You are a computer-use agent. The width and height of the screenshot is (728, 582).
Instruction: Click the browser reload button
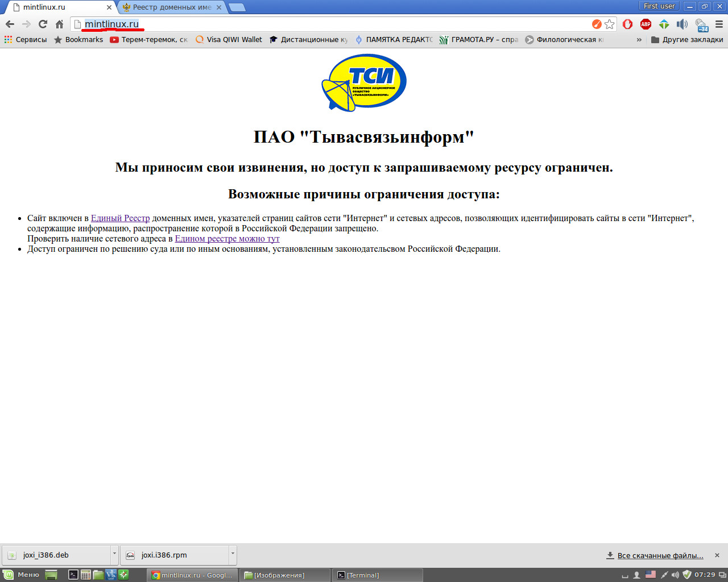[x=43, y=24]
